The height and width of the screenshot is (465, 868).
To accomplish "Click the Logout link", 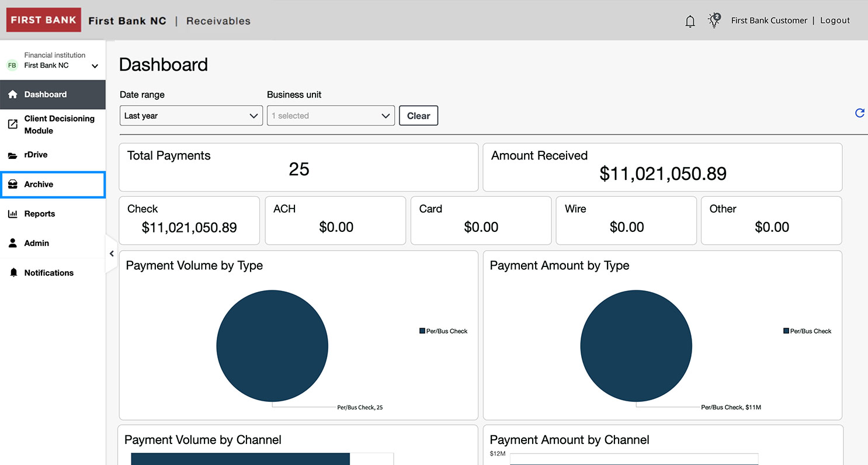I will [x=835, y=20].
